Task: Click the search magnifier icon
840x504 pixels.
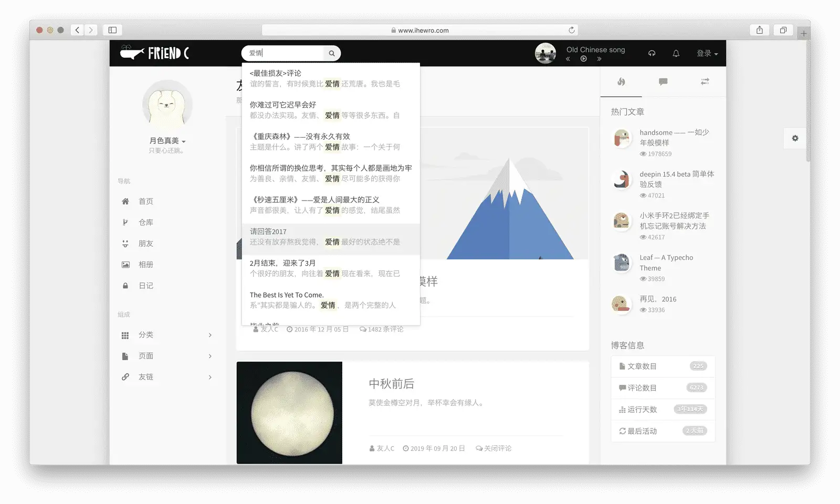Action: click(x=332, y=53)
